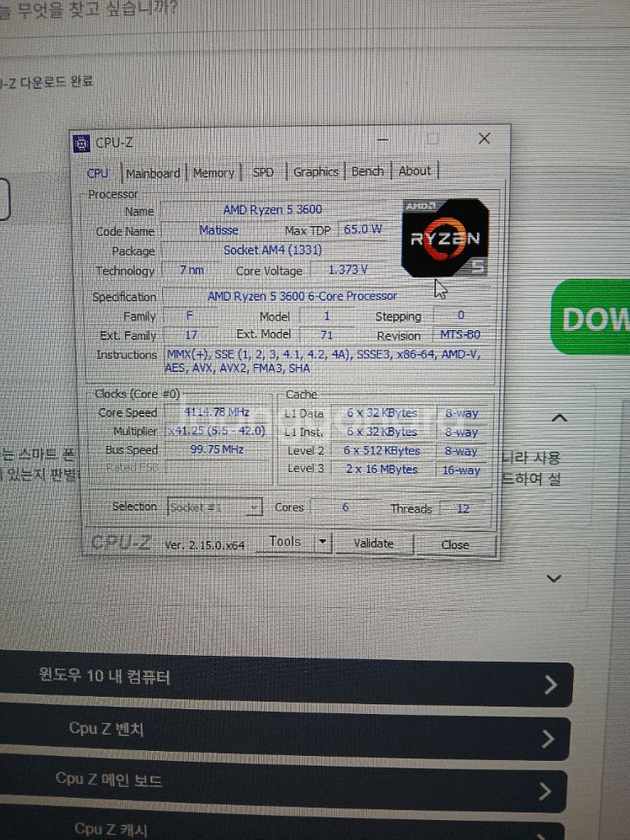630x840 pixels.
Task: Collapse section with up chevron on webpage
Action: point(559,417)
